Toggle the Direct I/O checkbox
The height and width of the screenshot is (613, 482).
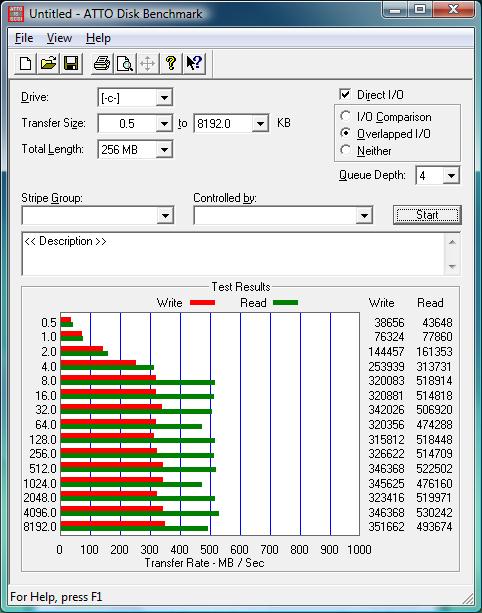[345, 95]
